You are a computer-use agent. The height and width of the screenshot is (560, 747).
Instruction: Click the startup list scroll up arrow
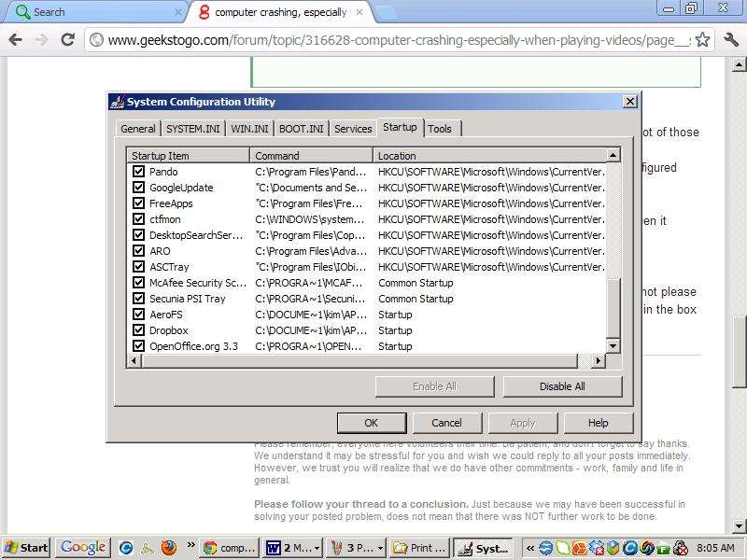pos(613,155)
